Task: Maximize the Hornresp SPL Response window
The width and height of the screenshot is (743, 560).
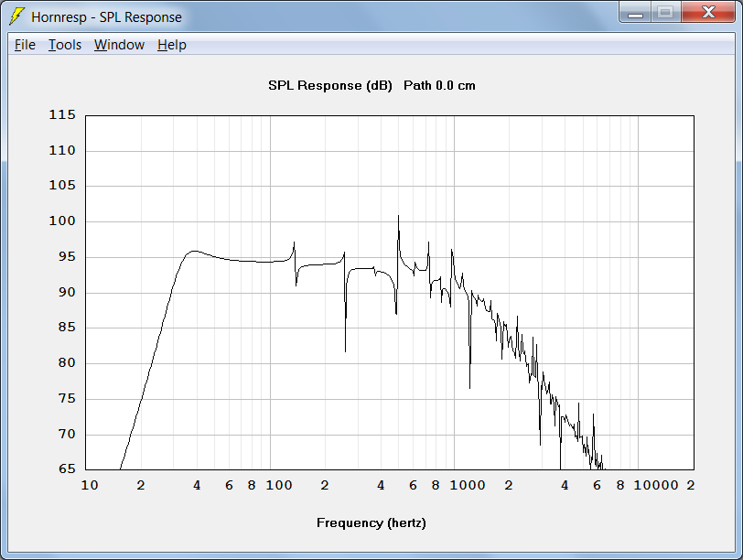Action: click(666, 13)
